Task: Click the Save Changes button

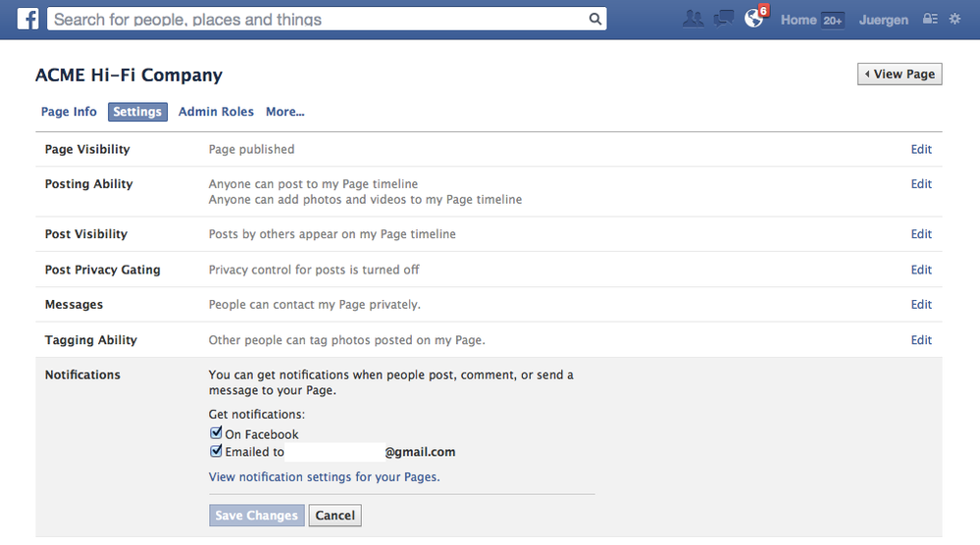Action: (x=256, y=516)
